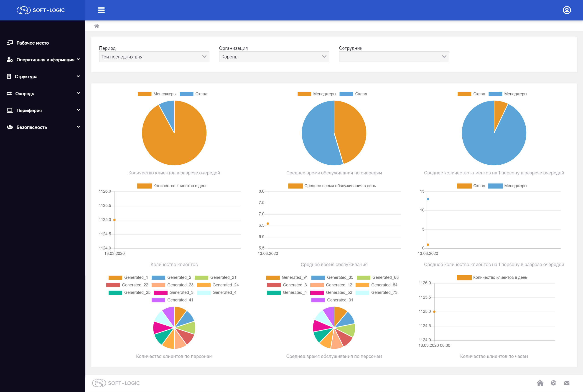This screenshot has height=392, width=583.
Task: Click the Generated_91 orange legend swatch
Action: 273,277
